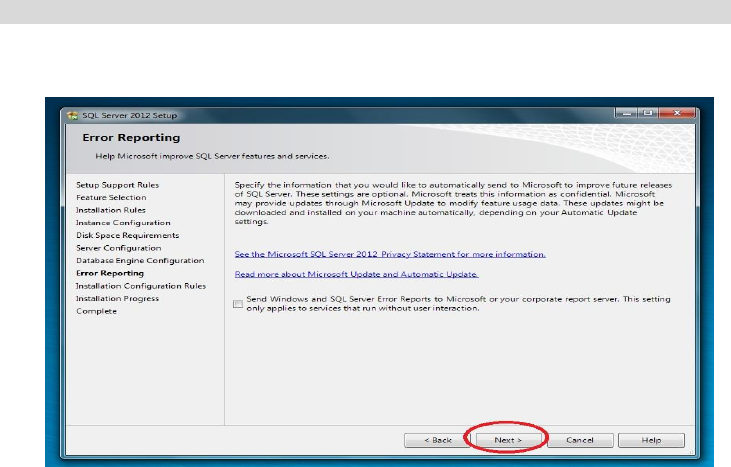731x467 pixels.
Task: Maximize the SQL Server 2012 Setup window
Action: click(648, 113)
